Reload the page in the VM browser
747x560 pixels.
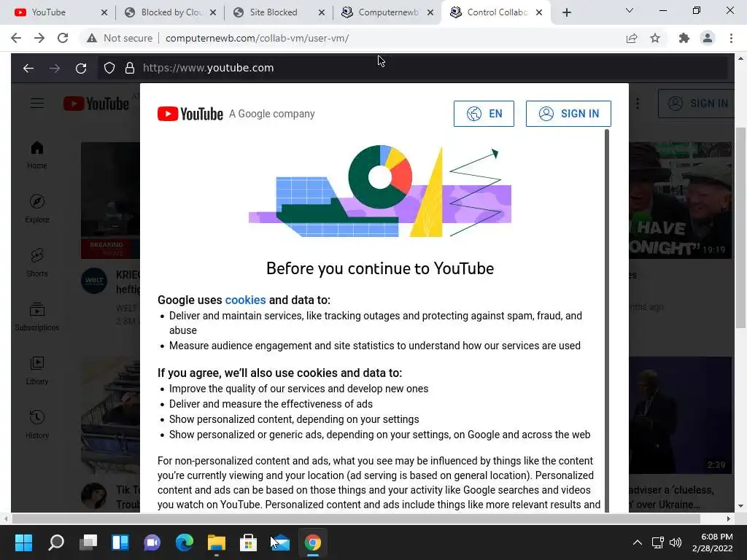click(x=81, y=68)
